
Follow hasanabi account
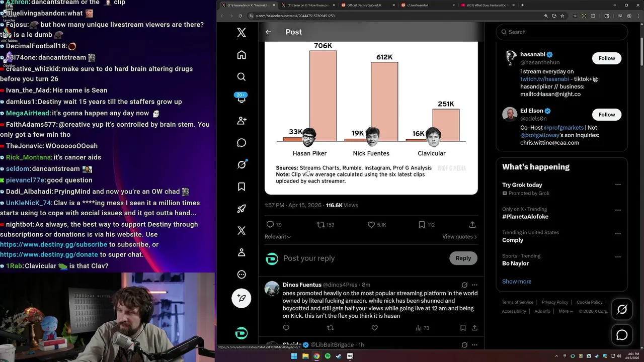607,58
